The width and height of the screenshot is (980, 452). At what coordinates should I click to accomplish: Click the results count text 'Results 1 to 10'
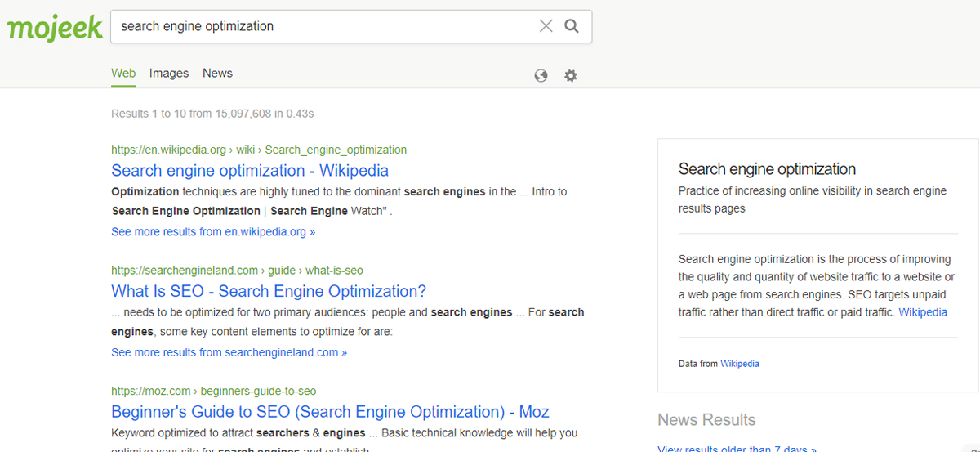[212, 114]
